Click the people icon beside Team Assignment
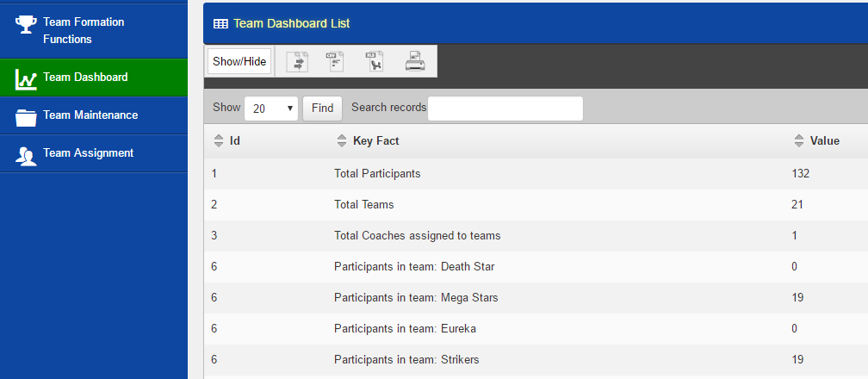 click(x=26, y=155)
